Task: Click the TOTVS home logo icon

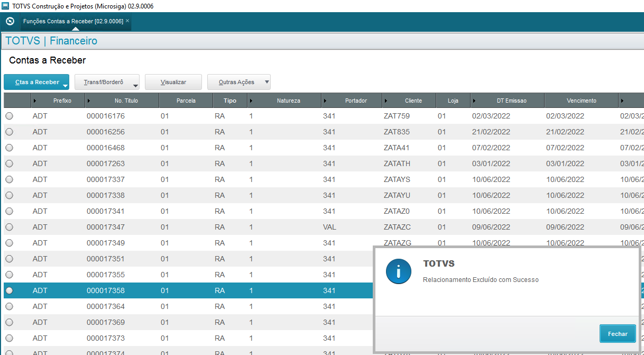Action: pyautogui.click(x=10, y=21)
